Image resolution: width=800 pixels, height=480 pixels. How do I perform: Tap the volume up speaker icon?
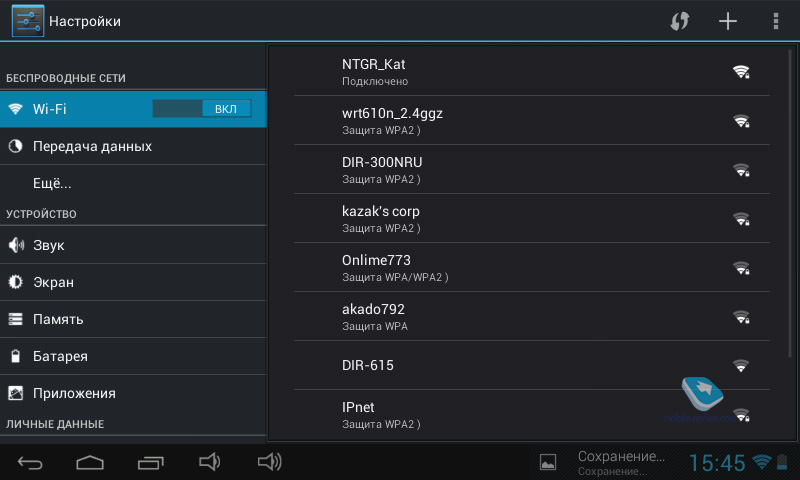pyautogui.click(x=269, y=462)
